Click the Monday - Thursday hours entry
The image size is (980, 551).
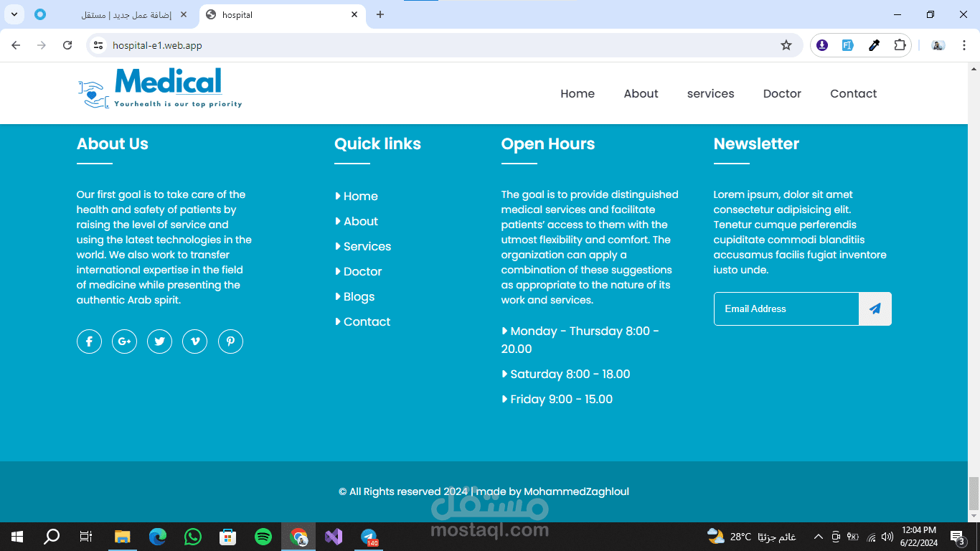pyautogui.click(x=580, y=340)
